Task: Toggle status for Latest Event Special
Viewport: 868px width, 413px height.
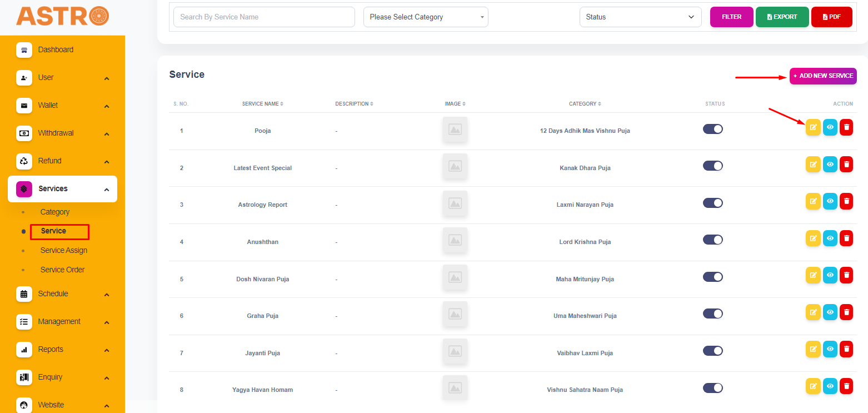Action: click(713, 166)
